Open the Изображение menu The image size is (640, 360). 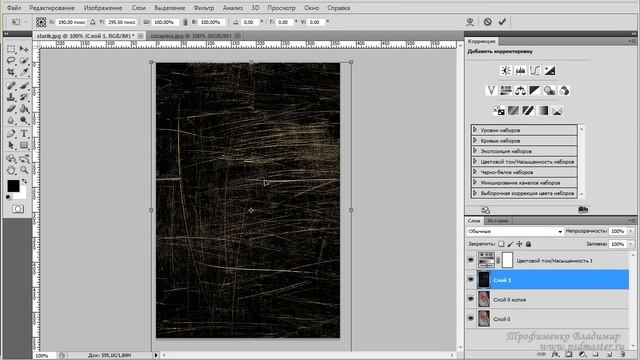click(x=103, y=8)
